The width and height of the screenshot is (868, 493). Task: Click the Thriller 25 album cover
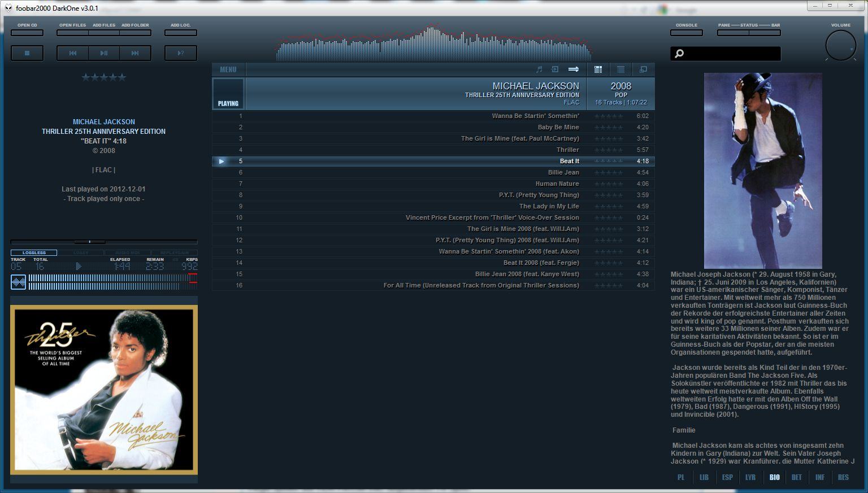pos(104,390)
